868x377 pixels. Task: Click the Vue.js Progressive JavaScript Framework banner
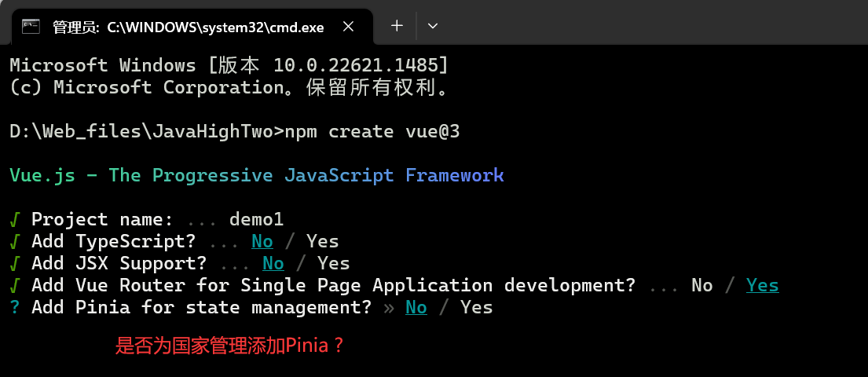(257, 175)
